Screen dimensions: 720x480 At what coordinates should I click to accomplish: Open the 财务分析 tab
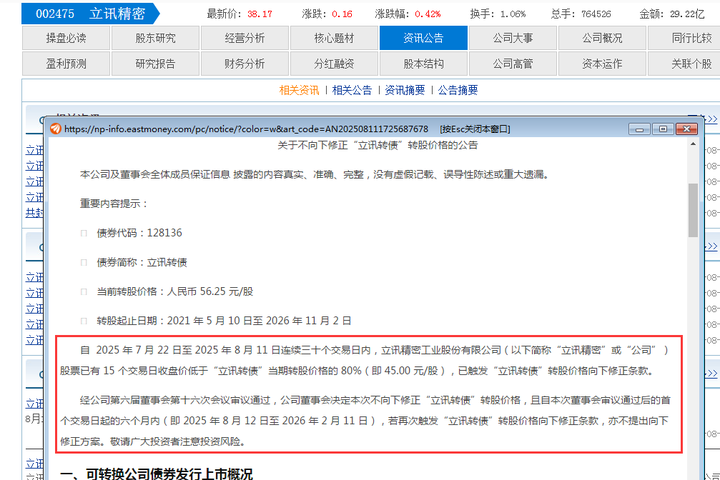click(245, 64)
